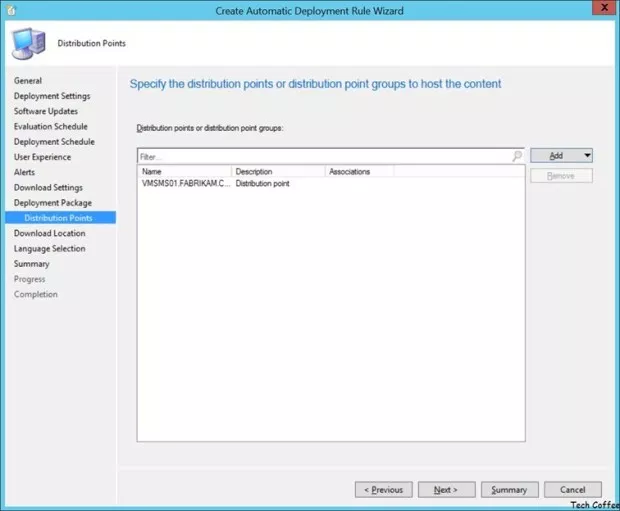Sort by the Description column header

pyautogui.click(x=278, y=172)
